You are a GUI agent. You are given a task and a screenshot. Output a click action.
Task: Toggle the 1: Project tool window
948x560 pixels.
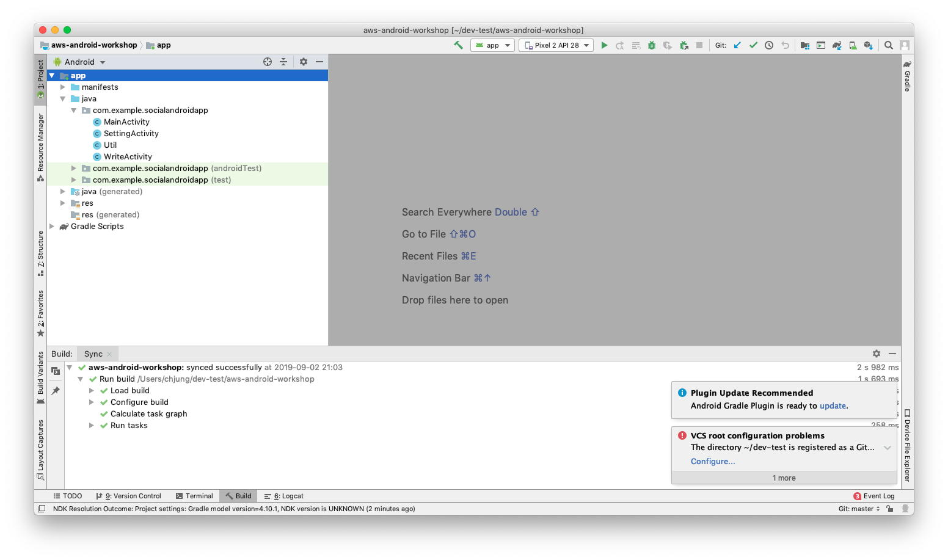[41, 79]
